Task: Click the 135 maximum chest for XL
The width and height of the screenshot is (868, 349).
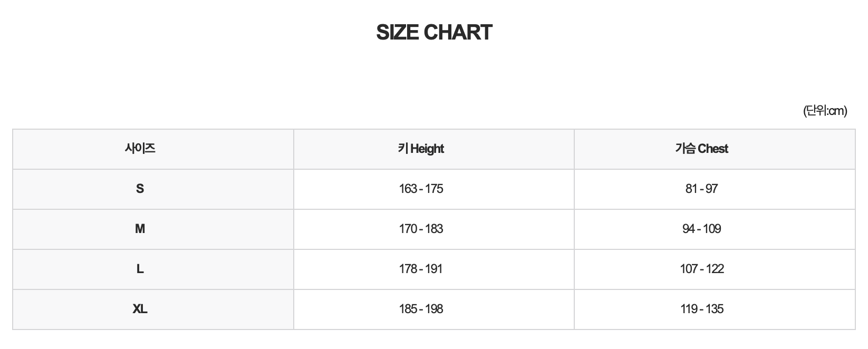Action: click(x=715, y=309)
